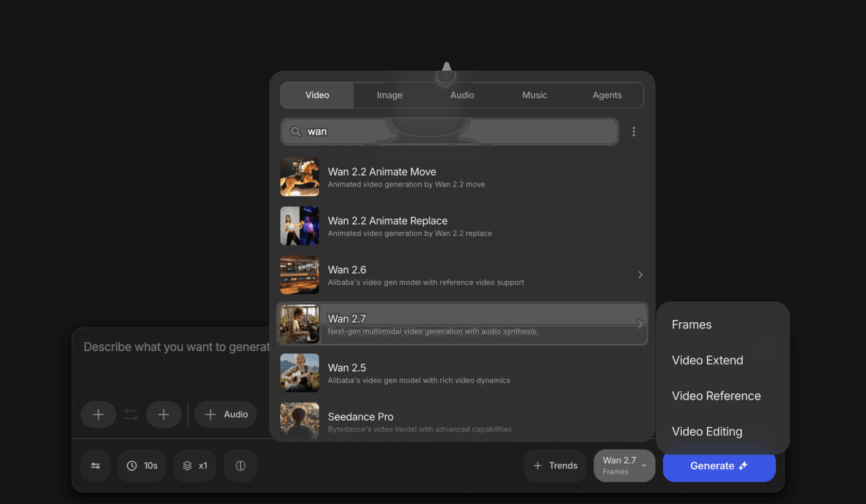Open the 10s duration clock button
866x504 pixels.
(142, 466)
